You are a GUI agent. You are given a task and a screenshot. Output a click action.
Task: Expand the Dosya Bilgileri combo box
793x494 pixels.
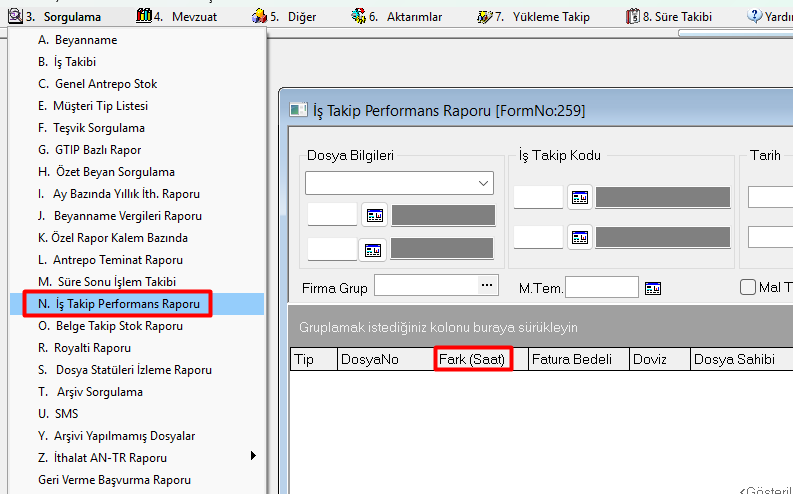484,183
